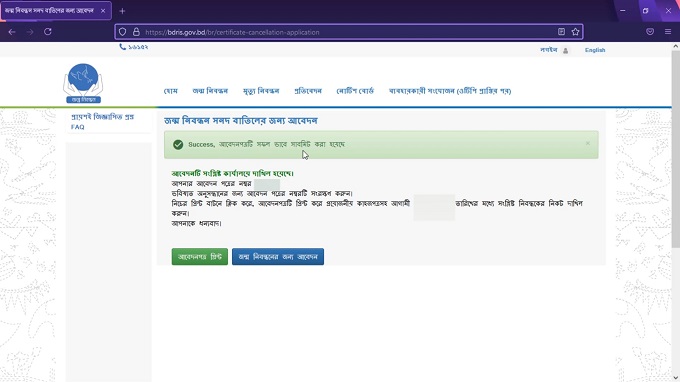Screen dimensions: 680x382
Task: Switch language to English
Action: pos(595,50)
